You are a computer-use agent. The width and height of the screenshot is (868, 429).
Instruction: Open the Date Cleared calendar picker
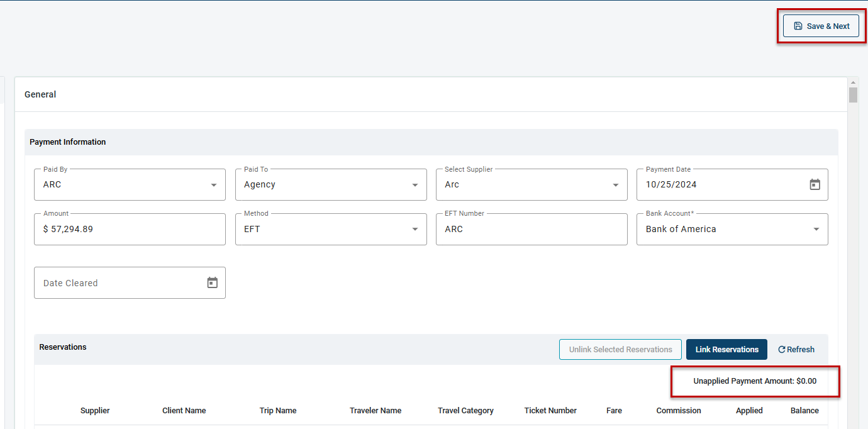[212, 282]
